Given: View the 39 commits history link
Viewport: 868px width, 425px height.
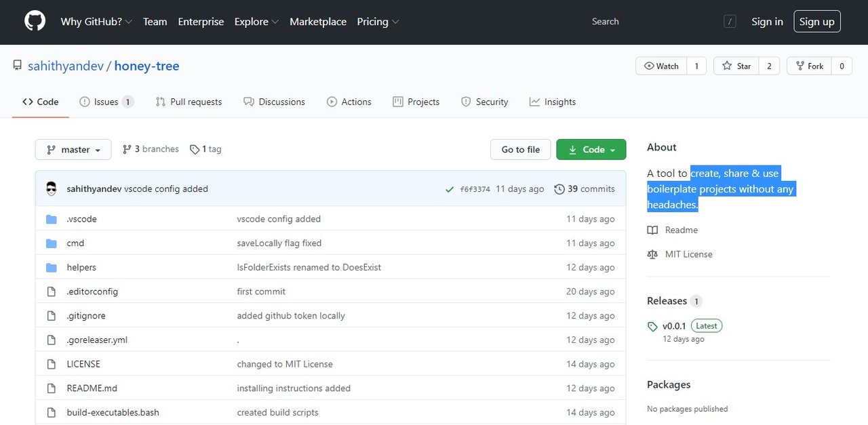Looking at the screenshot, I should 585,189.
